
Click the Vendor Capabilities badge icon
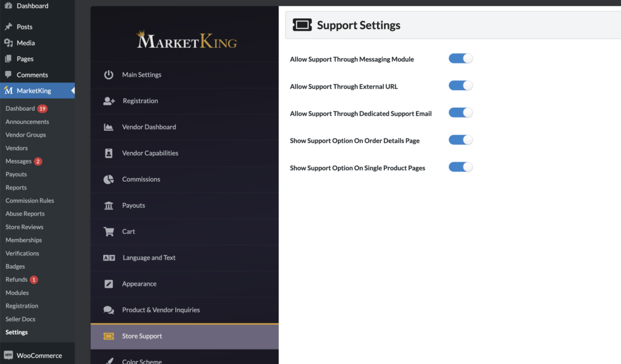pyautogui.click(x=109, y=153)
